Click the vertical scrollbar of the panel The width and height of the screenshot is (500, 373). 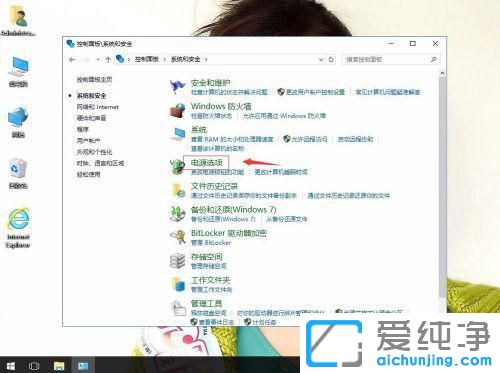tap(442, 187)
